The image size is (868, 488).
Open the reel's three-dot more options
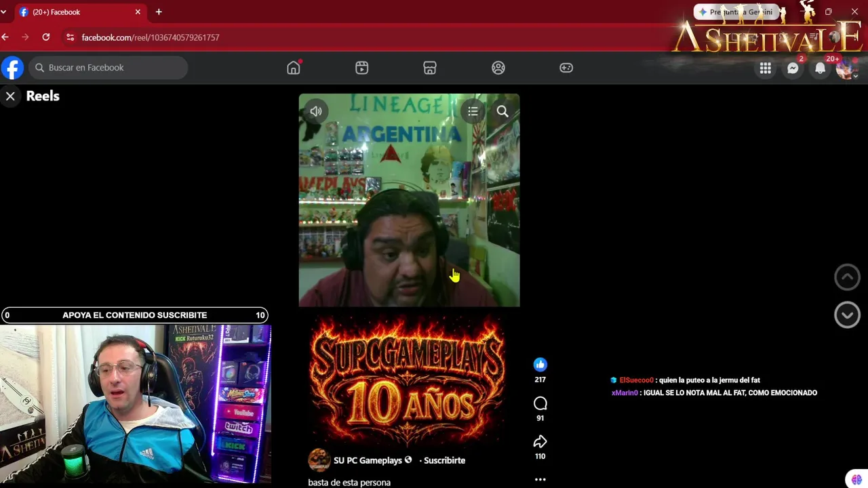540,479
